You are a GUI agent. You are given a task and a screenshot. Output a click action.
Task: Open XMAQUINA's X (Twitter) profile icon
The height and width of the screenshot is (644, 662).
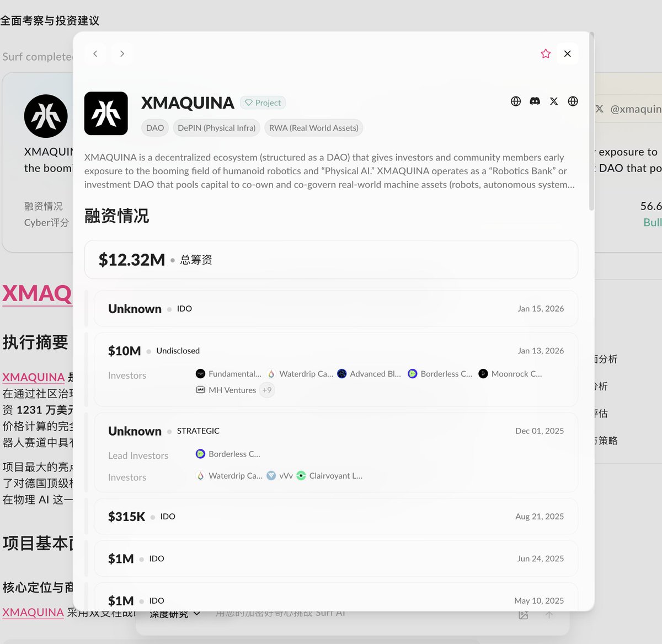click(x=553, y=101)
